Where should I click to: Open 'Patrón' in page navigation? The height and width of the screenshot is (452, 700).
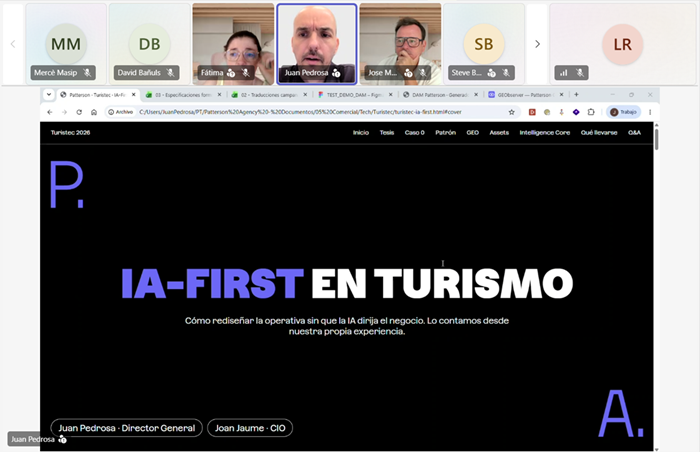click(x=446, y=133)
